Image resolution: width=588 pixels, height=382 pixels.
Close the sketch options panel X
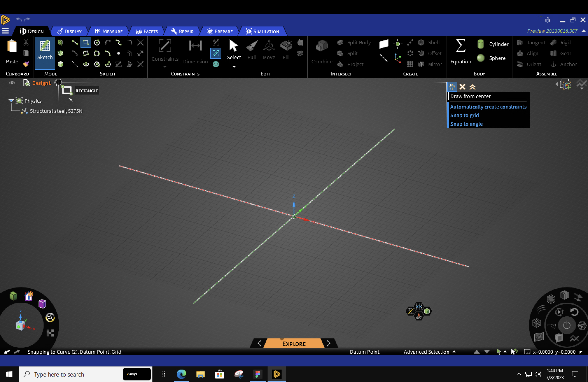(462, 87)
